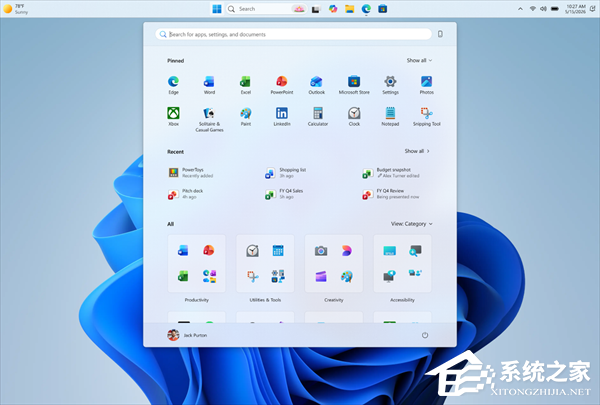The image size is (600, 405).
Task: Open the Settings gear in Pinned
Action: (x=390, y=85)
